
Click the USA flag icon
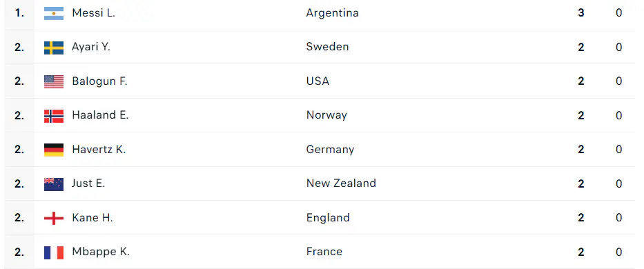(54, 81)
